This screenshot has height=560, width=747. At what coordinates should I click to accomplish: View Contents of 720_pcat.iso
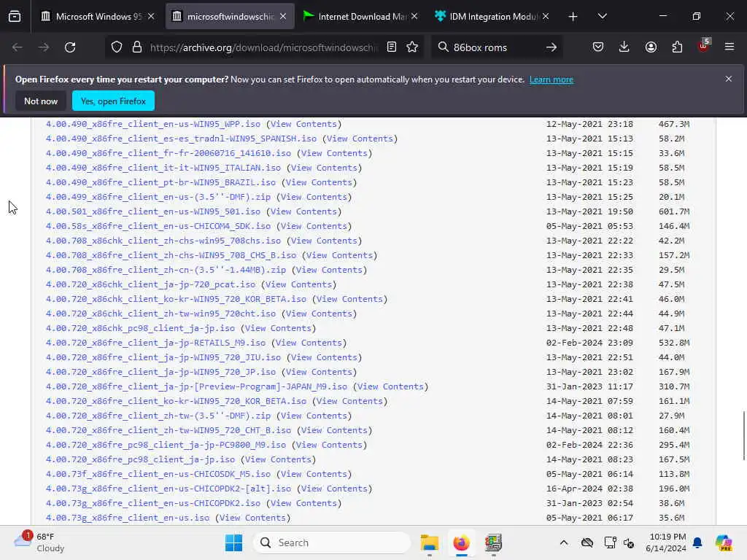coord(298,285)
